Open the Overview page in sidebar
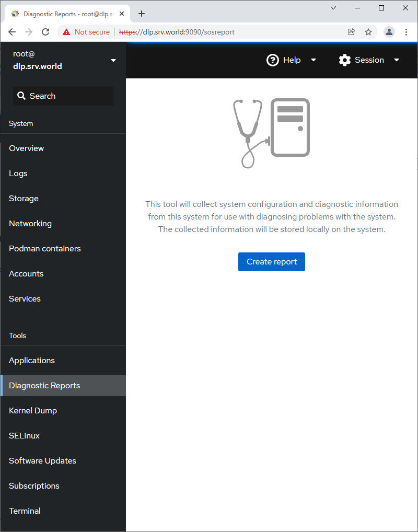 [x=27, y=148]
